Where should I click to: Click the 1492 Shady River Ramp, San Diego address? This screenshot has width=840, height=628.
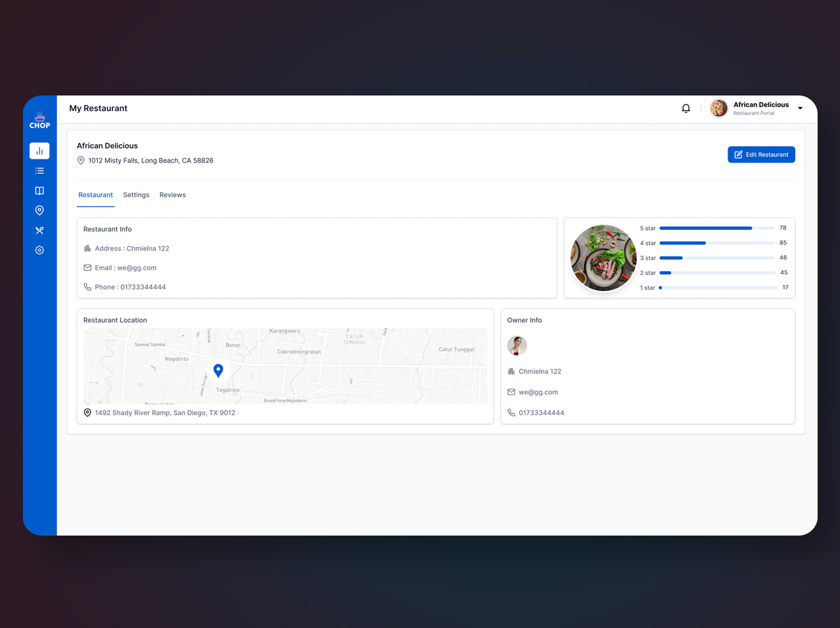pos(165,412)
